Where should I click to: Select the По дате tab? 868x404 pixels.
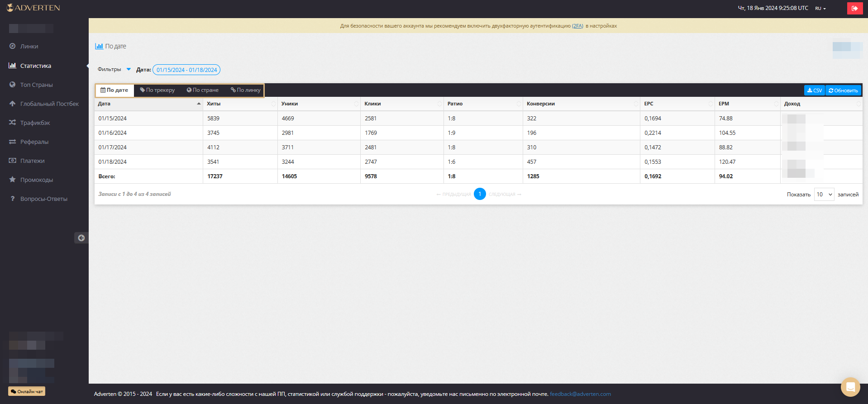[x=114, y=90]
